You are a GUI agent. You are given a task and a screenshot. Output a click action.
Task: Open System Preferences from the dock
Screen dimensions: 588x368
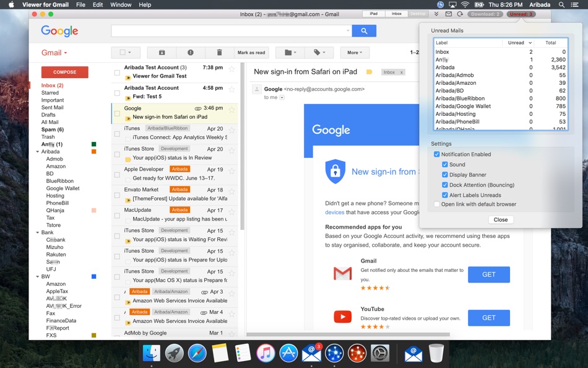point(380,353)
